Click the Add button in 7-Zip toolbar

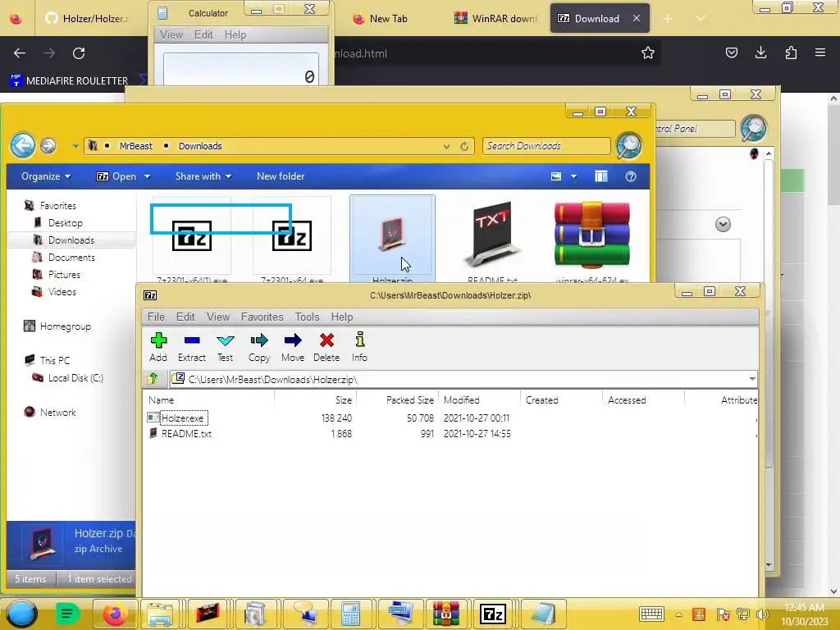click(x=158, y=347)
